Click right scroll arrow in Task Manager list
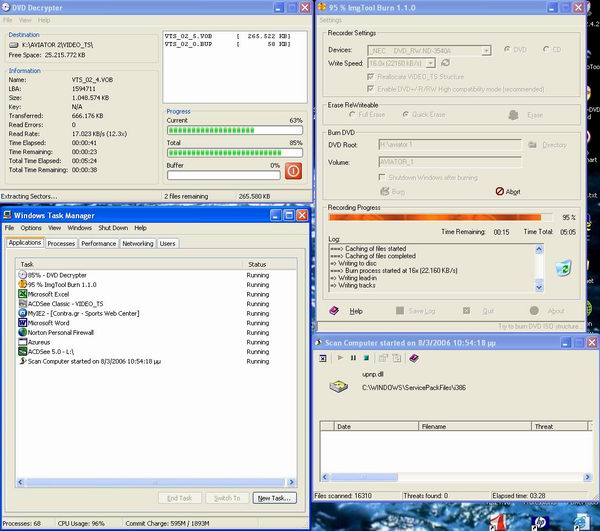600x531 pixels. [x=291, y=482]
